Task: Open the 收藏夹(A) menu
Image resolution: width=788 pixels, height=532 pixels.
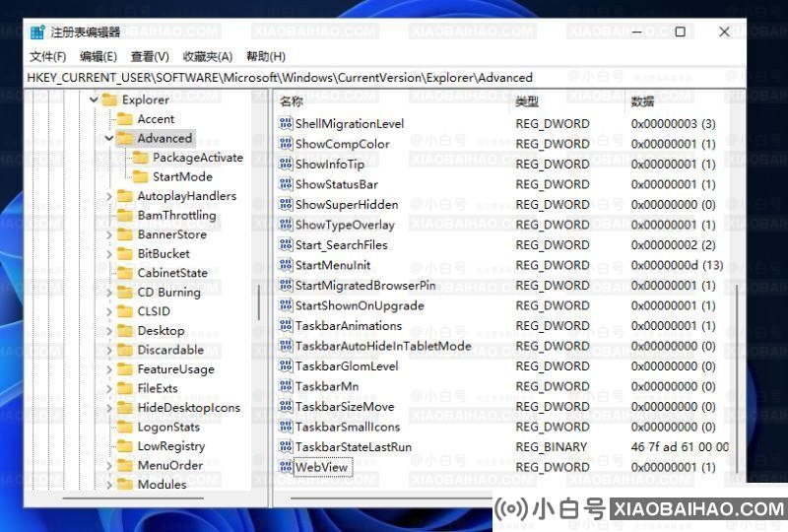Action: click(208, 56)
